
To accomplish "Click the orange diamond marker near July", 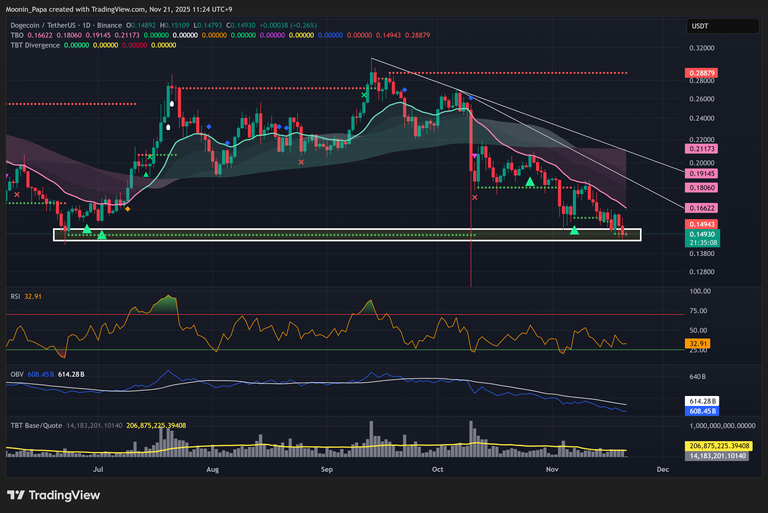I will 127,208.
